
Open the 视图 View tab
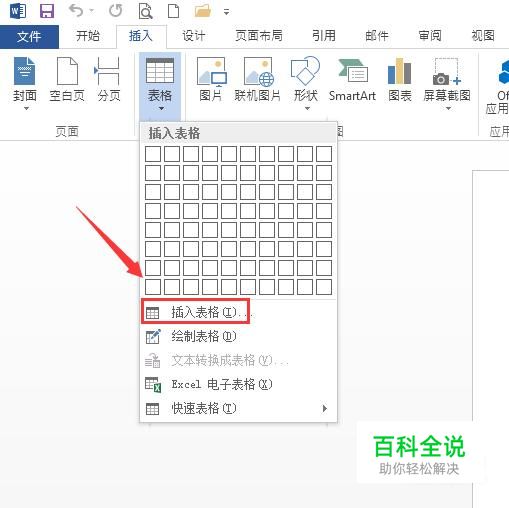click(x=483, y=36)
